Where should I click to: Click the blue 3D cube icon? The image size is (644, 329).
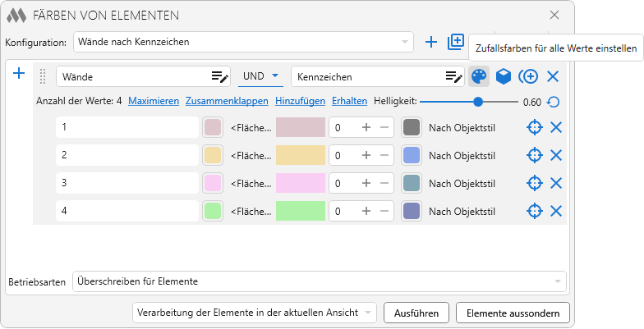pyautogui.click(x=504, y=76)
